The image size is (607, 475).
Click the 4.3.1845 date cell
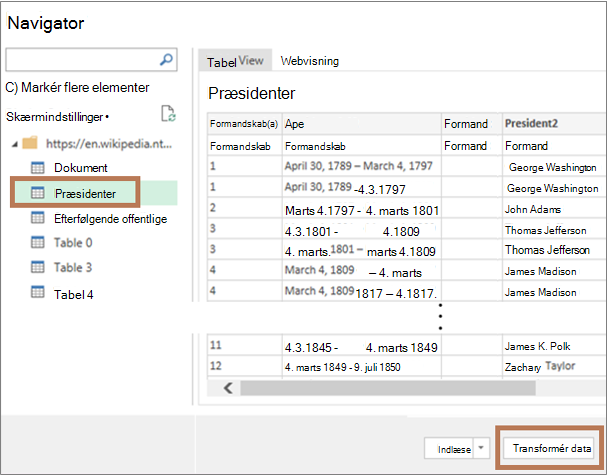(x=362, y=347)
